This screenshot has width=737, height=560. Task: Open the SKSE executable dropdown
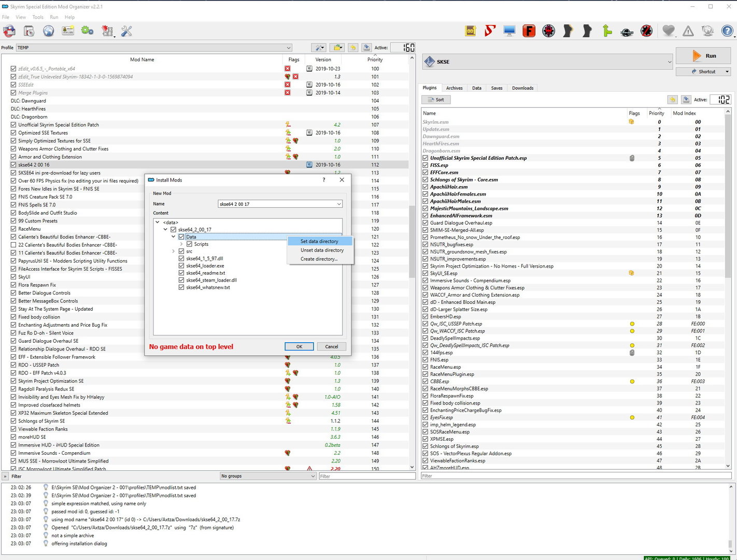548,62
